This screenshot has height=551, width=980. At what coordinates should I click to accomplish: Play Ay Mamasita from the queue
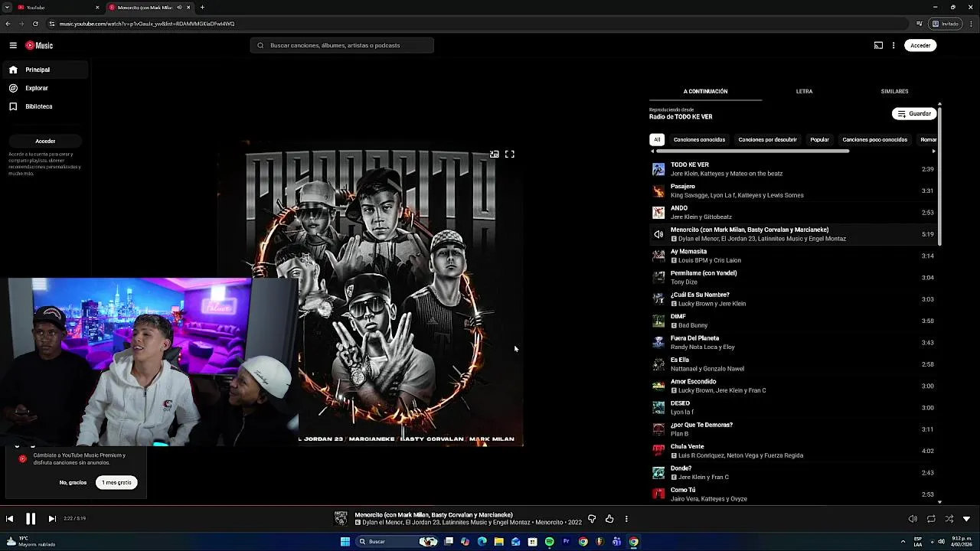pyautogui.click(x=793, y=256)
